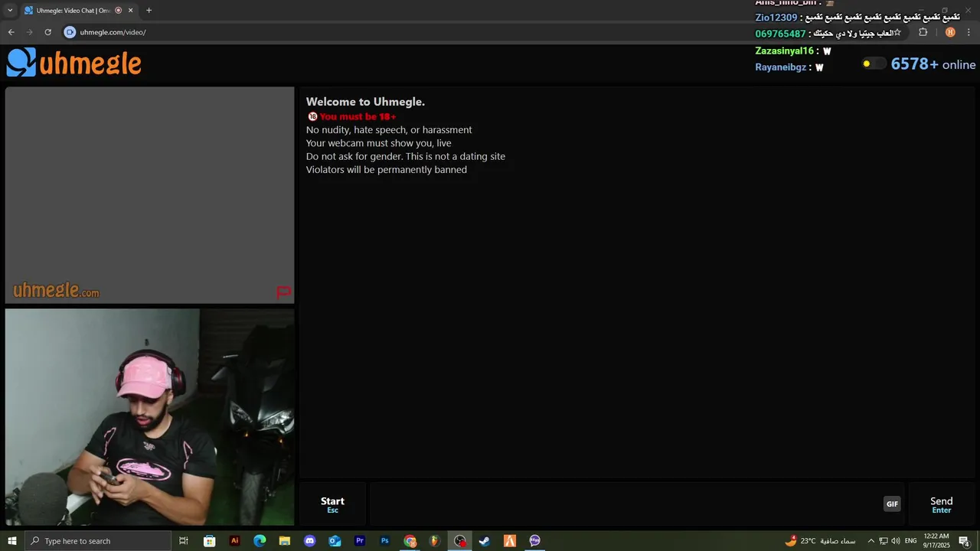Click the stranger video panel
Viewport: 980px width, 551px height.
149,195
